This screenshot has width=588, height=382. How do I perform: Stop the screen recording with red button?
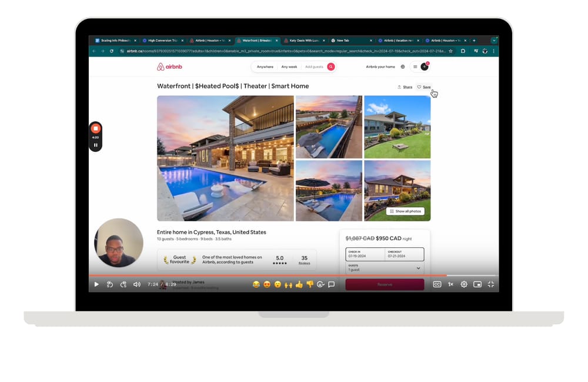pyautogui.click(x=96, y=128)
